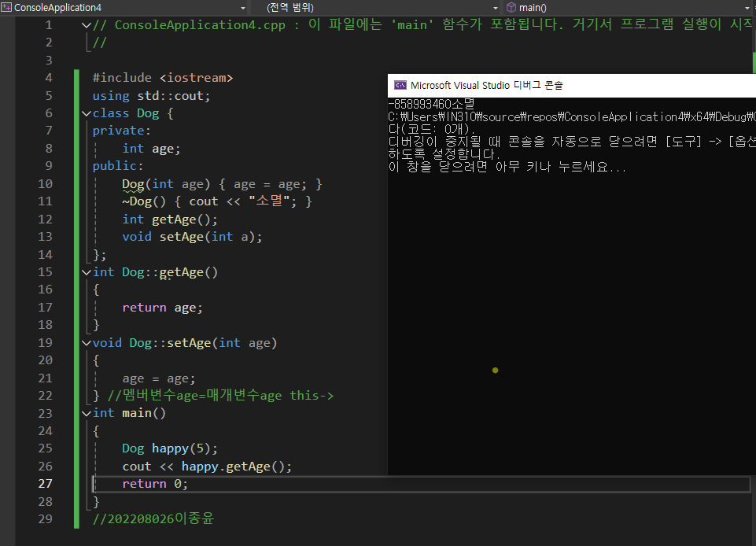Viewport: 756px width, 546px height.
Task: Click 'age = age;' on line 21
Action: point(159,378)
